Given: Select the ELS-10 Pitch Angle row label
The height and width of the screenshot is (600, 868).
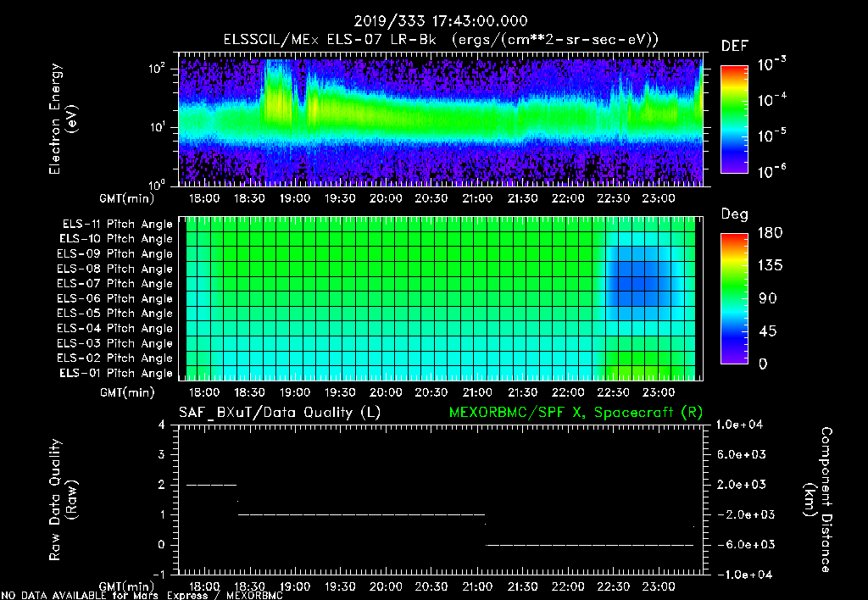Looking at the screenshot, I should click(x=116, y=239).
